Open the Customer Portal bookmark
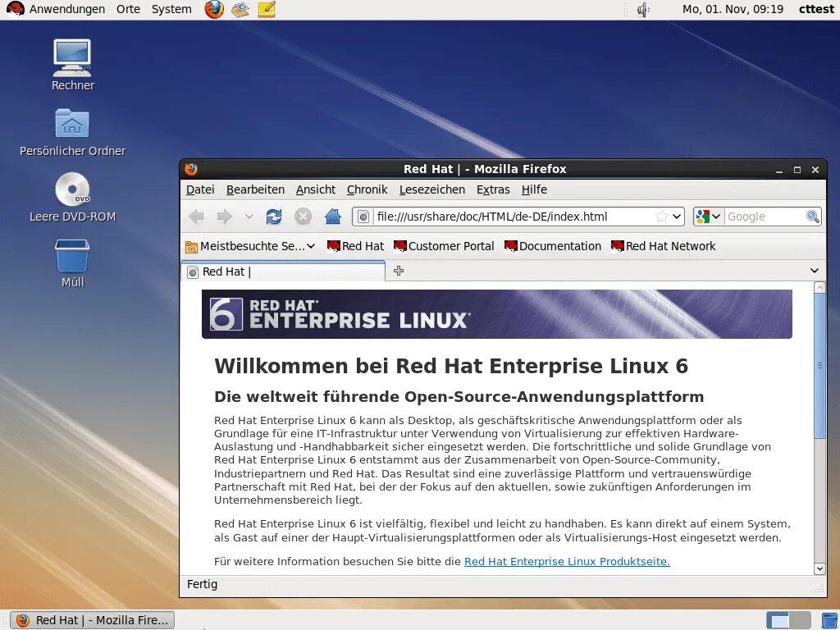Image resolution: width=840 pixels, height=630 pixels. click(x=444, y=246)
